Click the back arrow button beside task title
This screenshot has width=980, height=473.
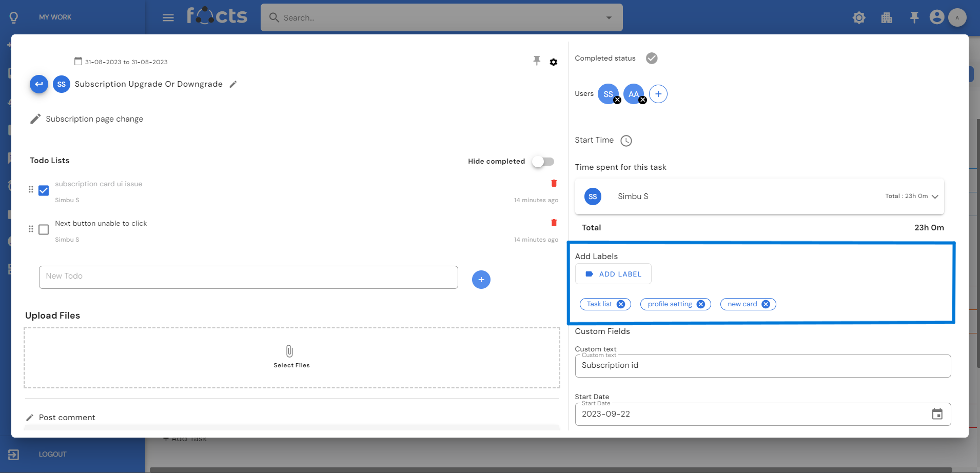[39, 84]
